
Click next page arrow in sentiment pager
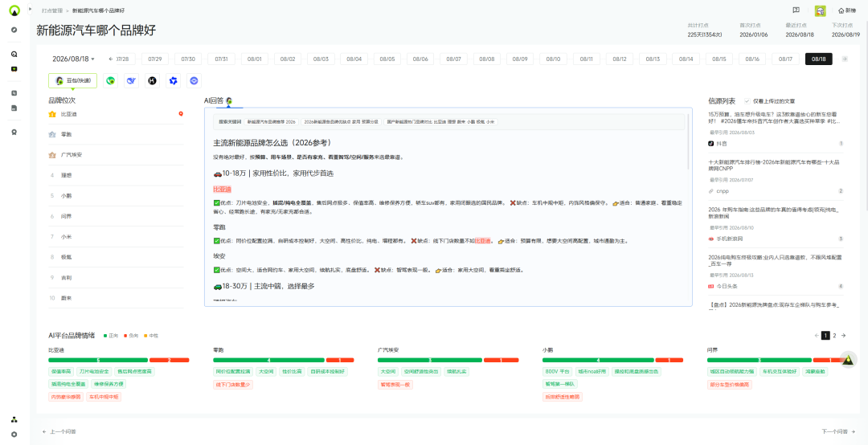click(x=844, y=336)
